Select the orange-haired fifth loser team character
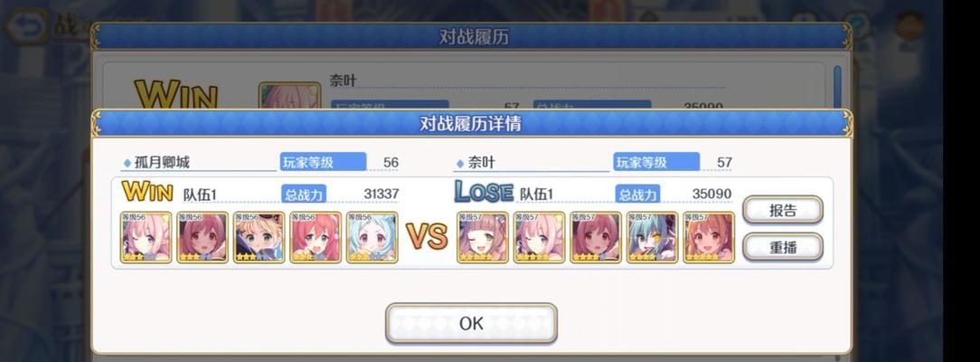980x362 pixels. pyautogui.click(x=709, y=237)
